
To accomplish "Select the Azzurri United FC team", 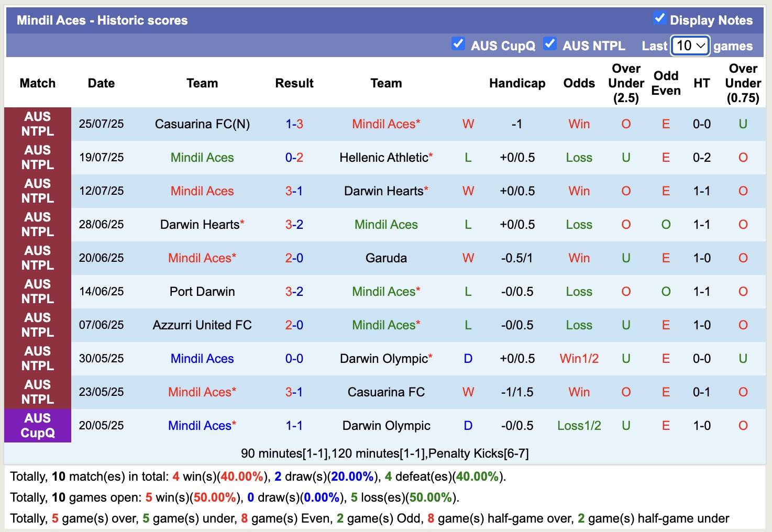I will click(202, 325).
